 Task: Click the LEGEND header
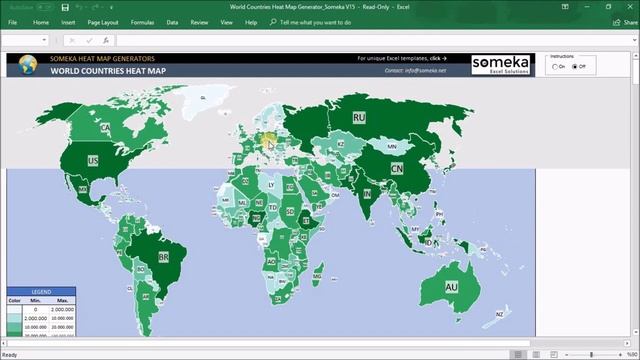coord(41,291)
